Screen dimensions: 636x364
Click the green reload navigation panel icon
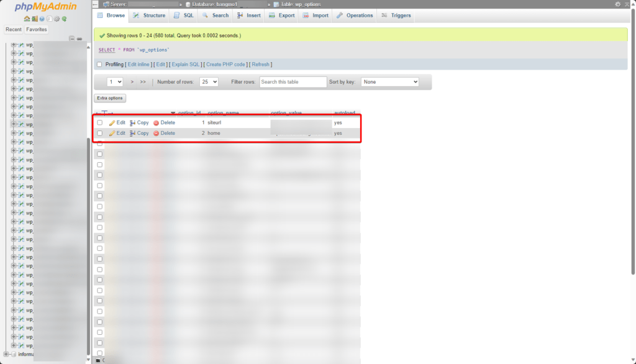[64, 19]
